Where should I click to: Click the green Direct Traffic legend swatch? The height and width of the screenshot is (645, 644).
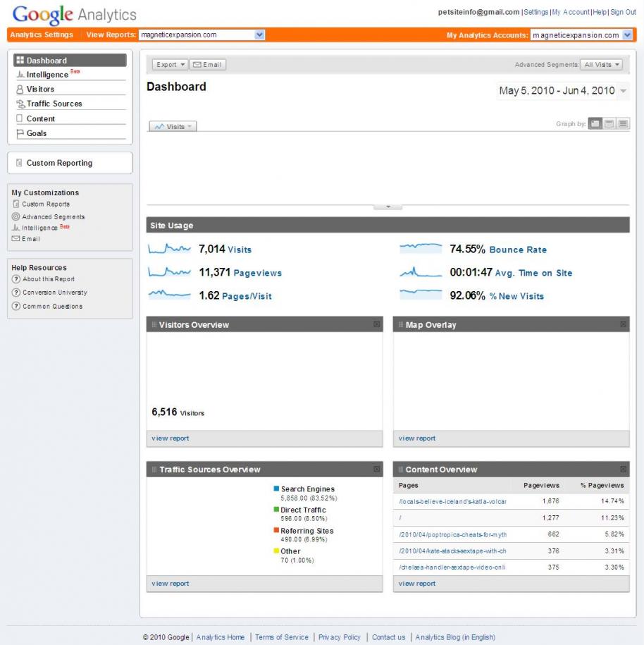(276, 509)
